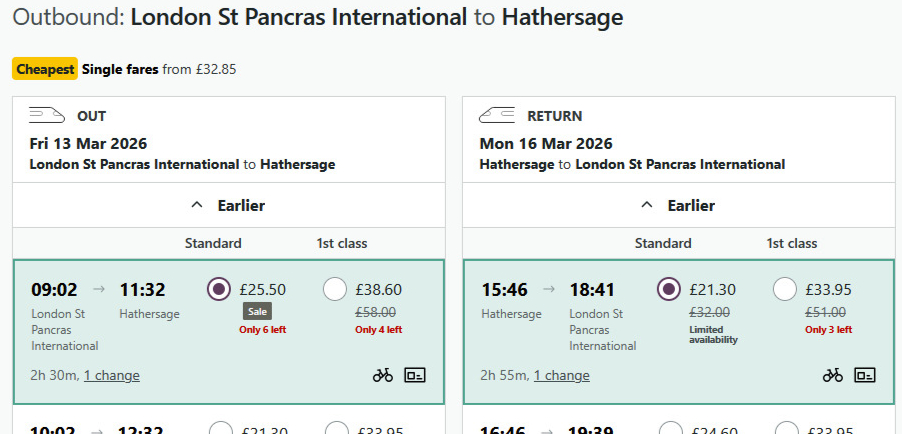Expand Earlier outbound trains
902x434 pixels.
point(228,205)
